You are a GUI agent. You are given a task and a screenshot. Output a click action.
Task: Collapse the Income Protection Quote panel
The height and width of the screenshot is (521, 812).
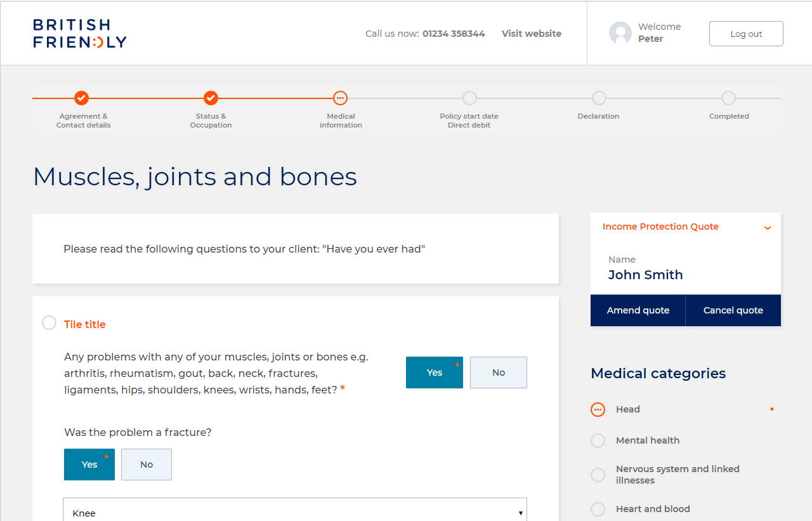[x=768, y=228]
